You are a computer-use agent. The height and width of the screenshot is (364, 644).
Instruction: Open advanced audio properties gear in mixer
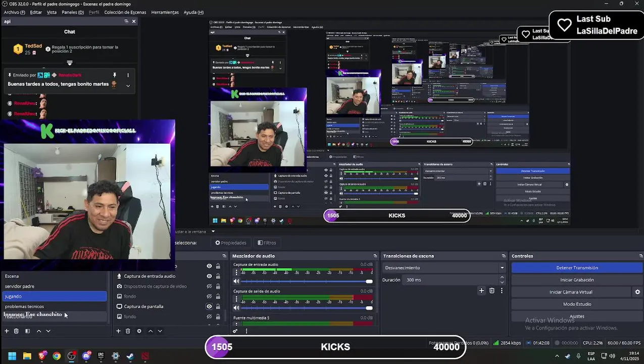[x=235, y=331]
